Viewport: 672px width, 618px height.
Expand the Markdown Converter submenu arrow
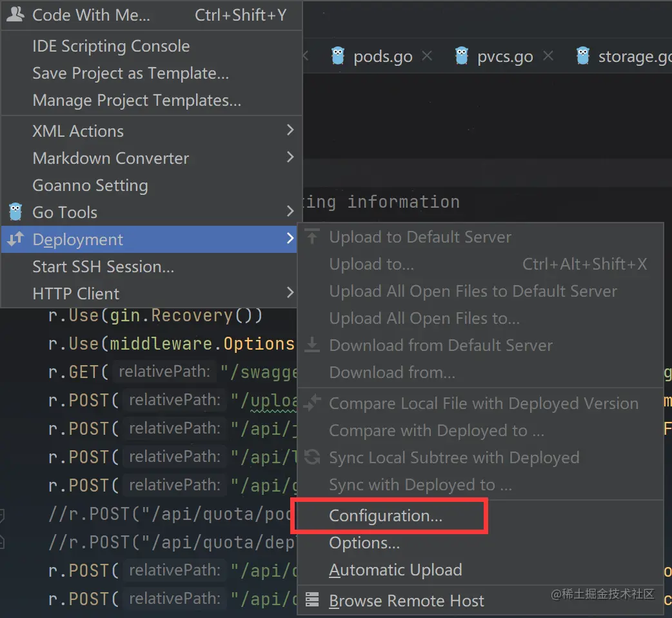(x=290, y=157)
